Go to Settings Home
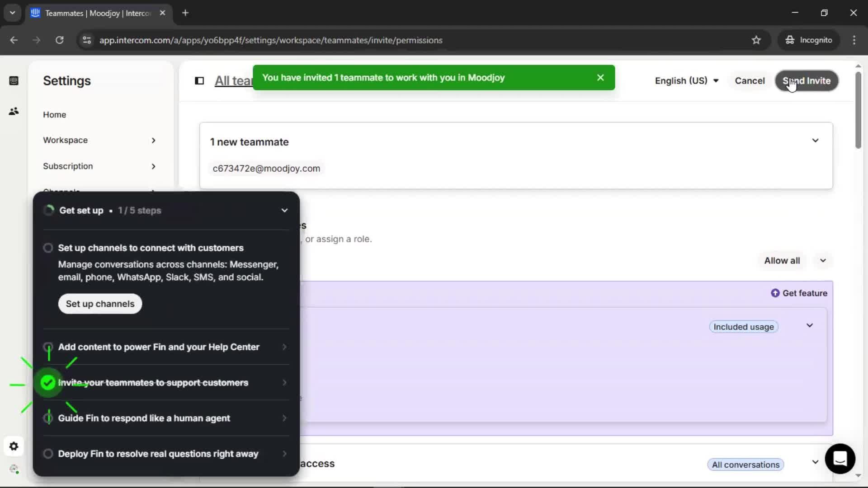Viewport: 868px width, 488px height. coord(55,115)
